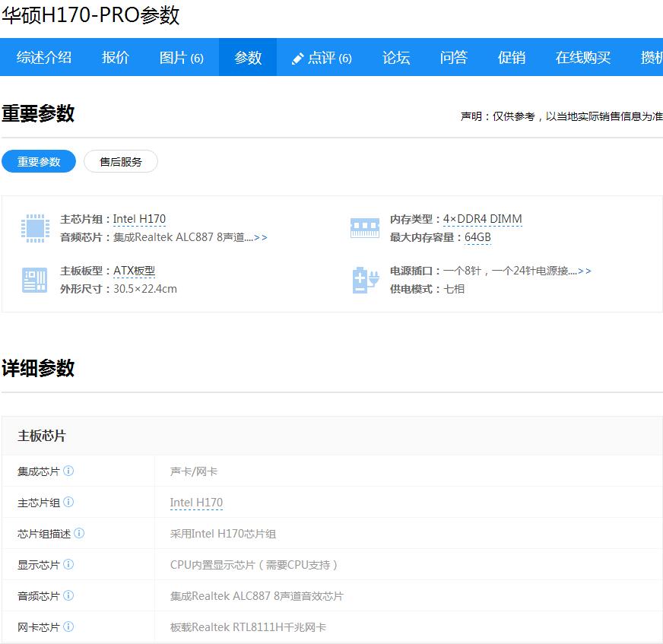Click 采用Intel H170芯片组 description
The image size is (663, 644).
[223, 534]
